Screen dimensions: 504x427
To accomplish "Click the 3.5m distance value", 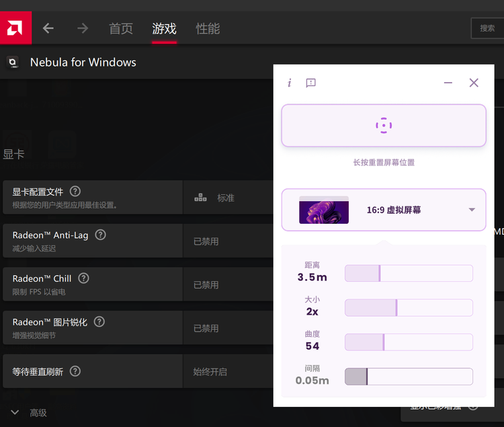I will coord(312,277).
